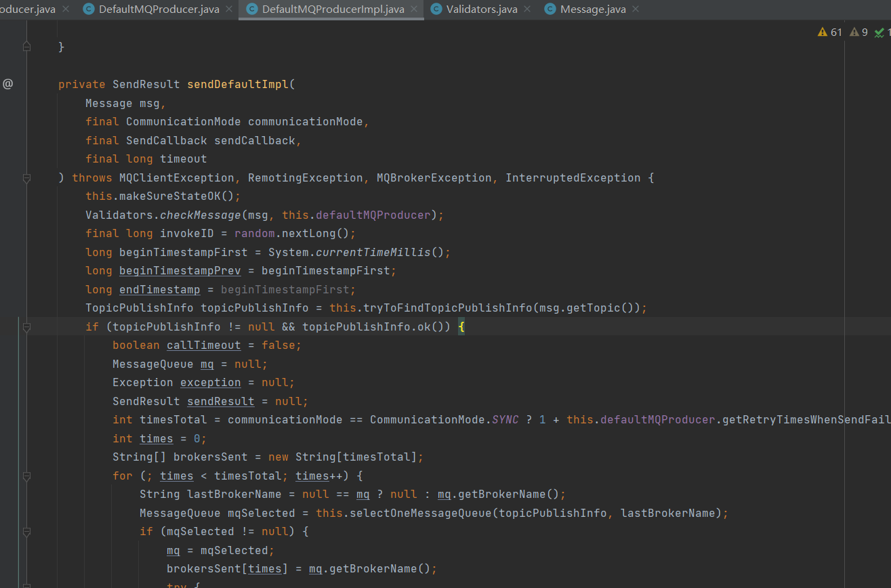Click the class icon on DefaultMQProducer.java tab
Image resolution: width=891 pixels, height=588 pixels.
pos(88,9)
